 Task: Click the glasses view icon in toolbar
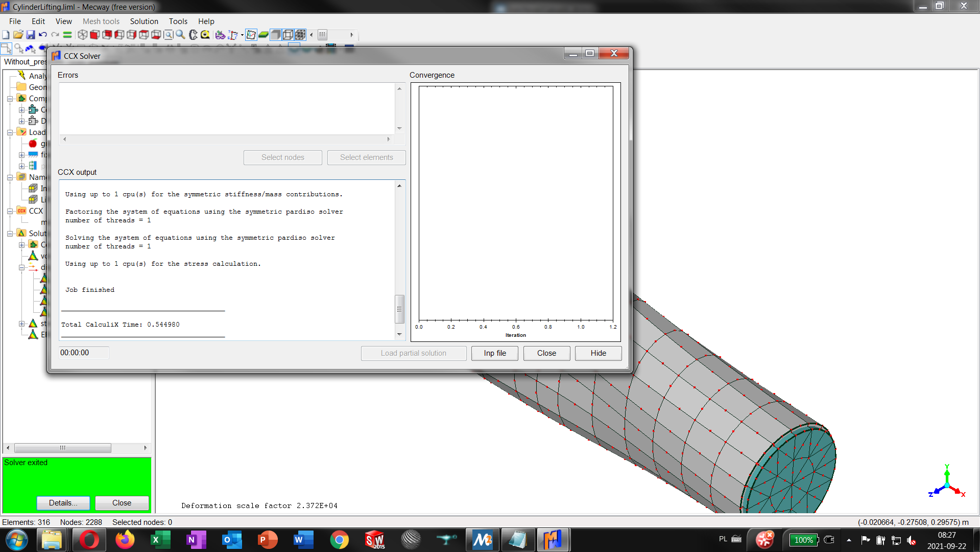[220, 35]
